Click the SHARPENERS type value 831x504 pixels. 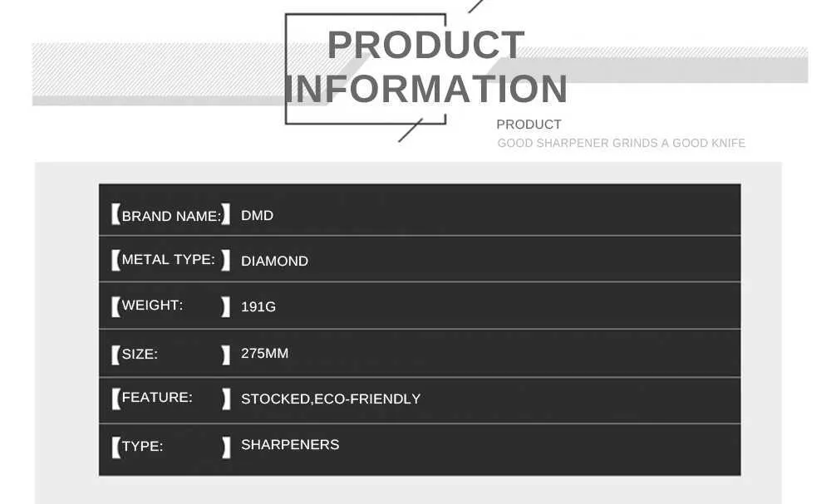[290, 444]
